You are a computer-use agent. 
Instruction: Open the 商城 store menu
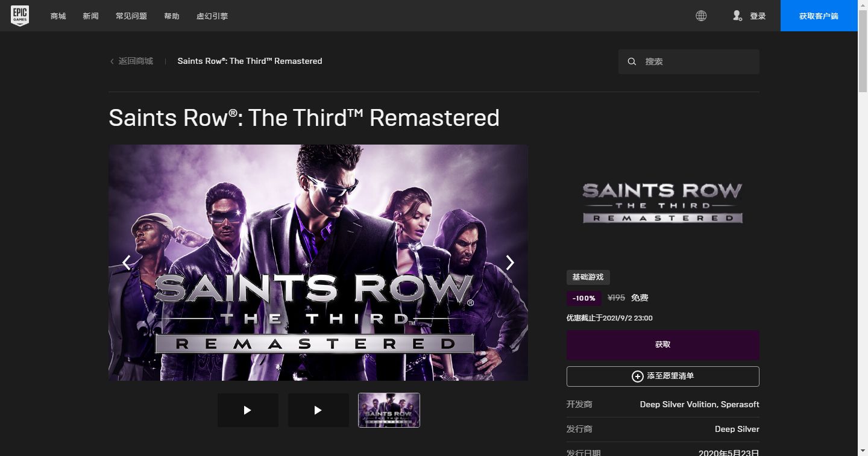pos(58,16)
